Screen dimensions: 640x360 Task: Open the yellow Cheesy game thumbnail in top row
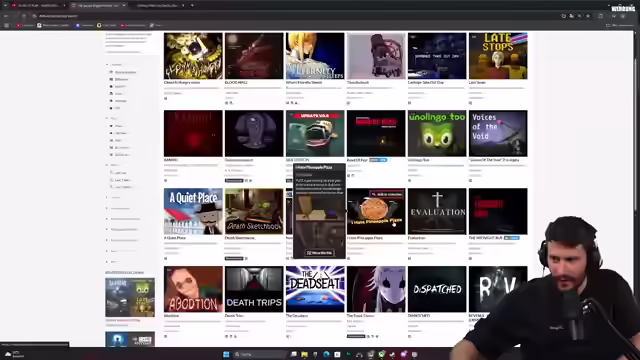pyautogui.click(x=193, y=56)
